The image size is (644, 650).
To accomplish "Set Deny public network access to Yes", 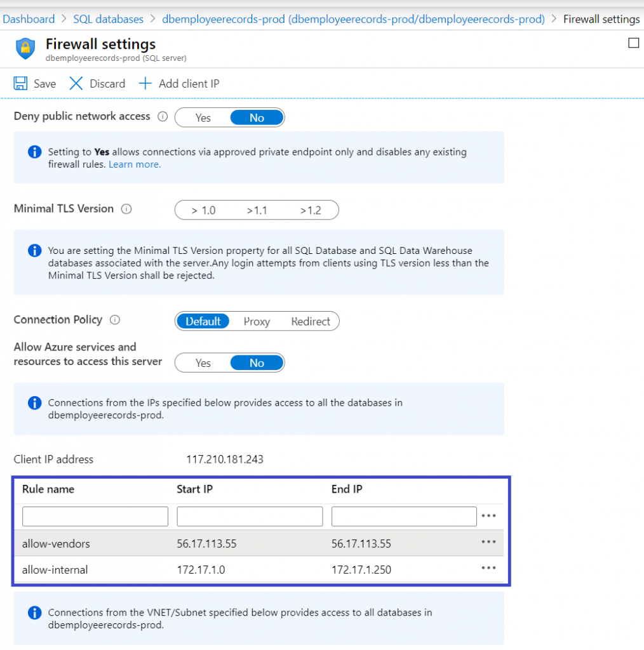I will pos(203,118).
